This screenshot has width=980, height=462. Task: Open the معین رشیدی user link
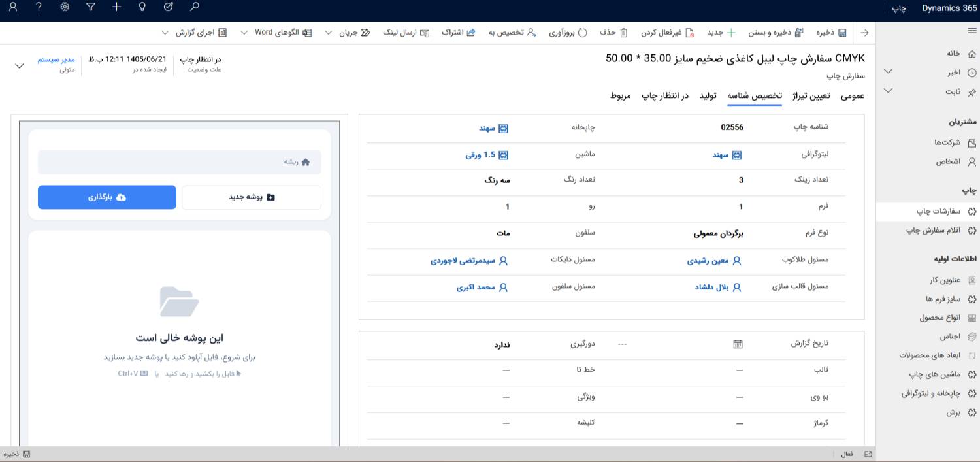(x=715, y=261)
